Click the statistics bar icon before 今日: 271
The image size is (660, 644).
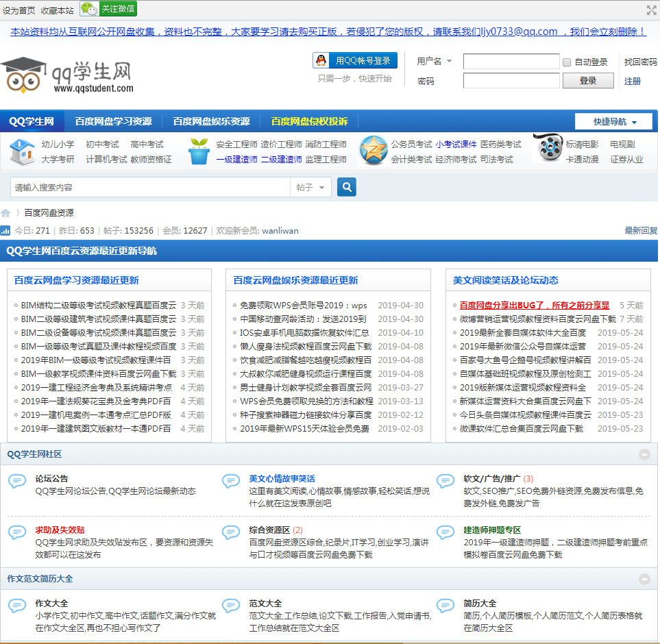point(7,230)
